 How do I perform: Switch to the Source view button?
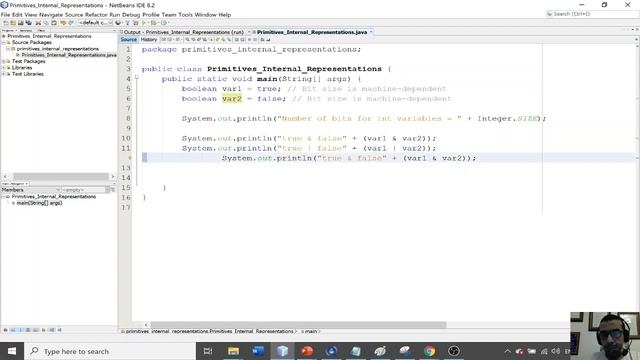(129, 40)
